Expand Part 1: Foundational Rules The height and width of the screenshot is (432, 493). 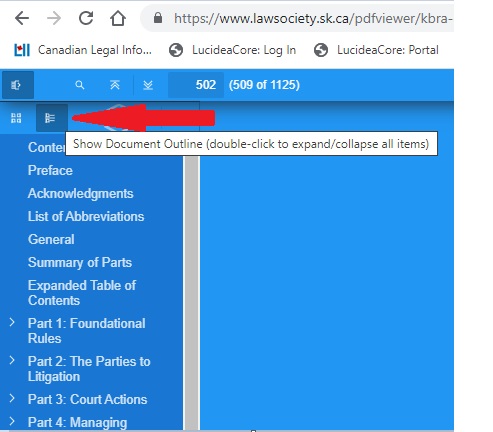tap(12, 322)
